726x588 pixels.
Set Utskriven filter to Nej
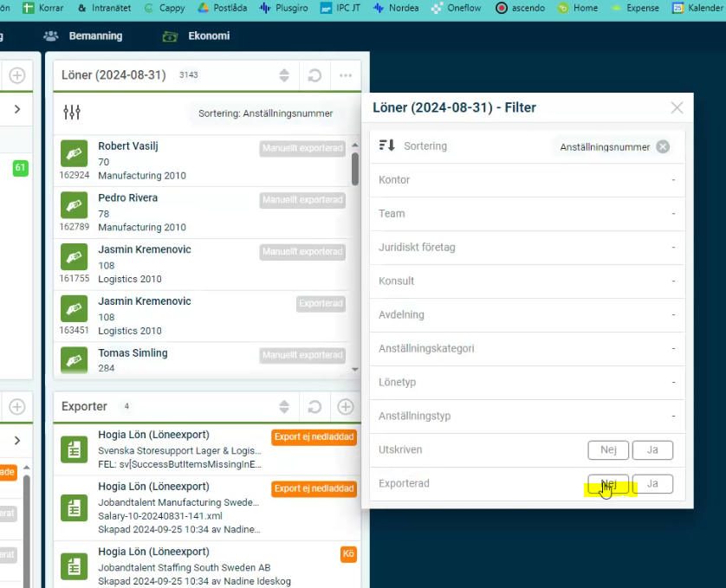pos(608,450)
